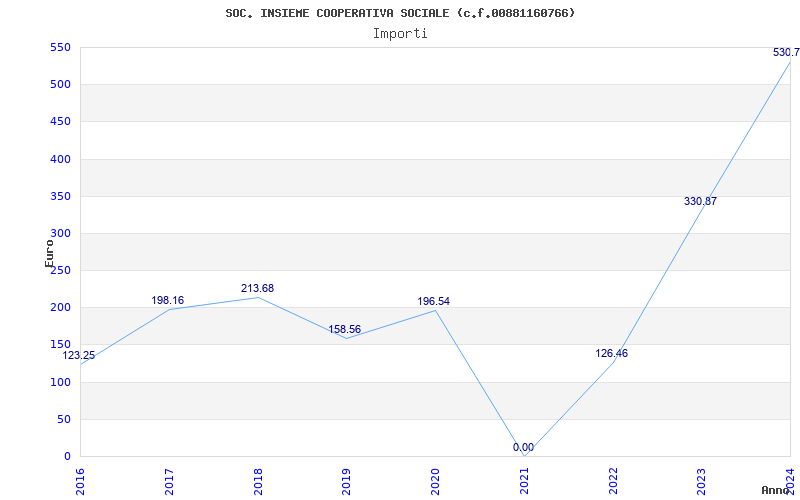Click the 500 y-axis tick label

point(60,85)
